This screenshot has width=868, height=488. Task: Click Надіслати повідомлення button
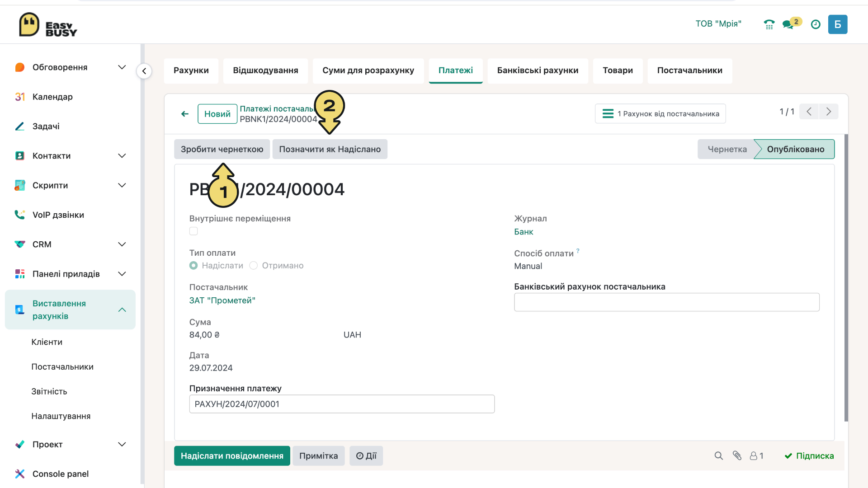tap(232, 456)
